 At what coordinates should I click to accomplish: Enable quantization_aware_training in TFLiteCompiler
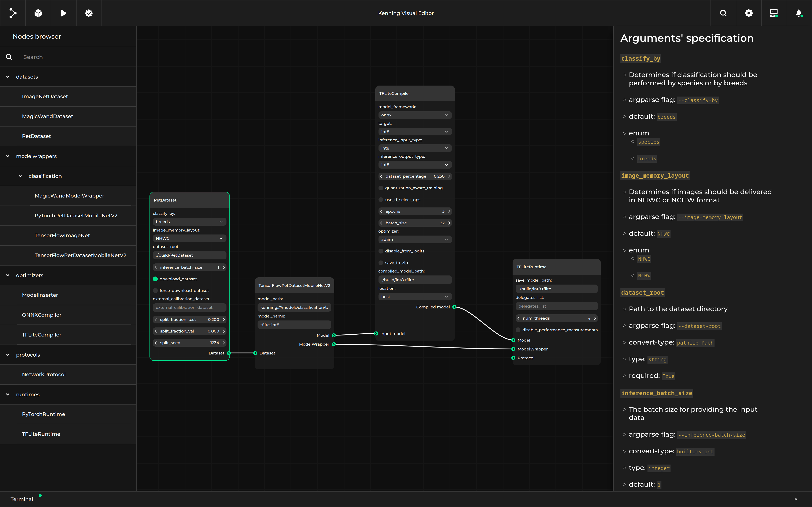point(381,188)
